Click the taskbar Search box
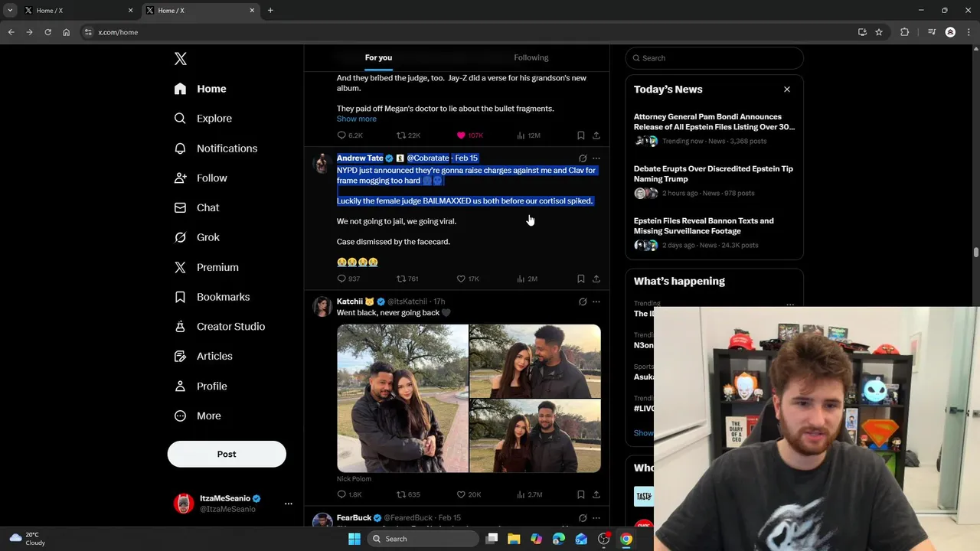The height and width of the screenshot is (551, 980). click(x=422, y=539)
